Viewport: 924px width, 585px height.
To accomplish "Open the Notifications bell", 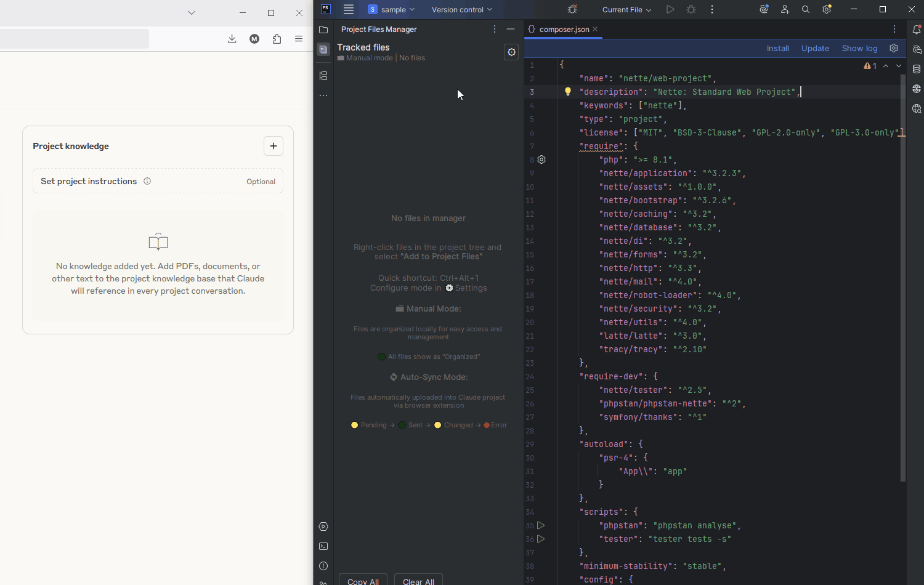I will (x=917, y=30).
